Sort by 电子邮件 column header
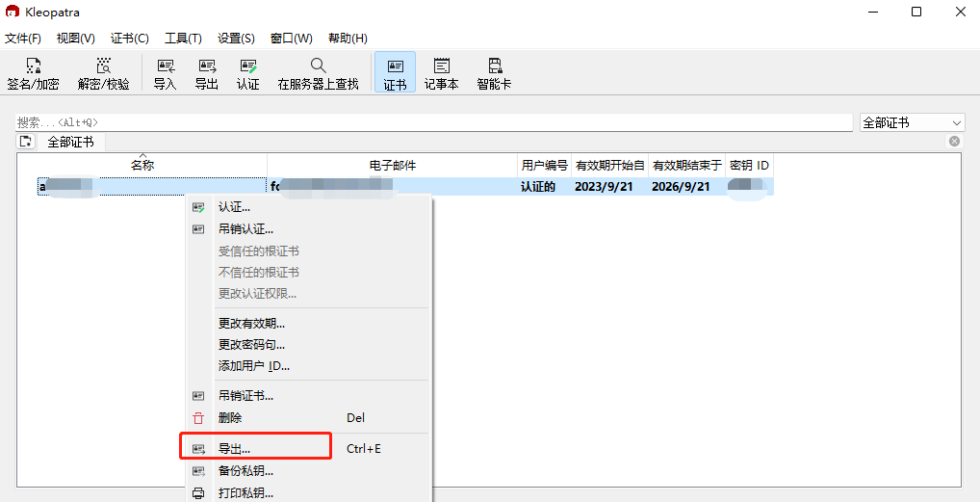This screenshot has height=502, width=980. point(393,166)
